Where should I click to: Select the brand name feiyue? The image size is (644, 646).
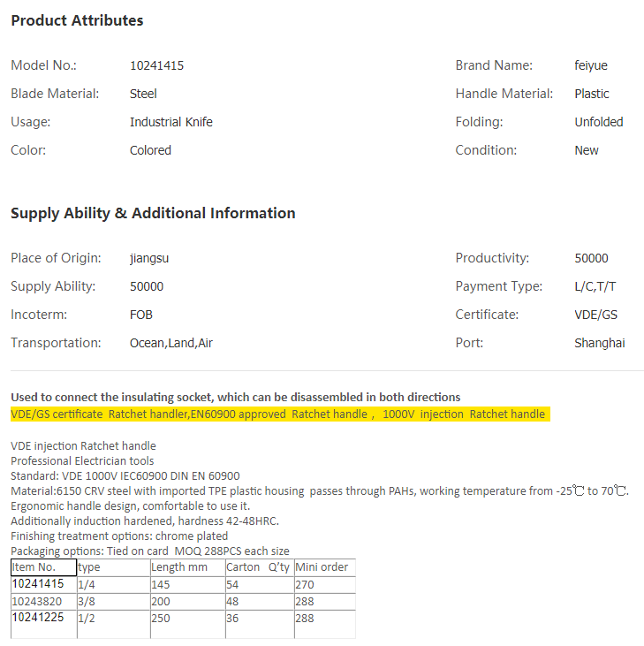click(x=591, y=65)
